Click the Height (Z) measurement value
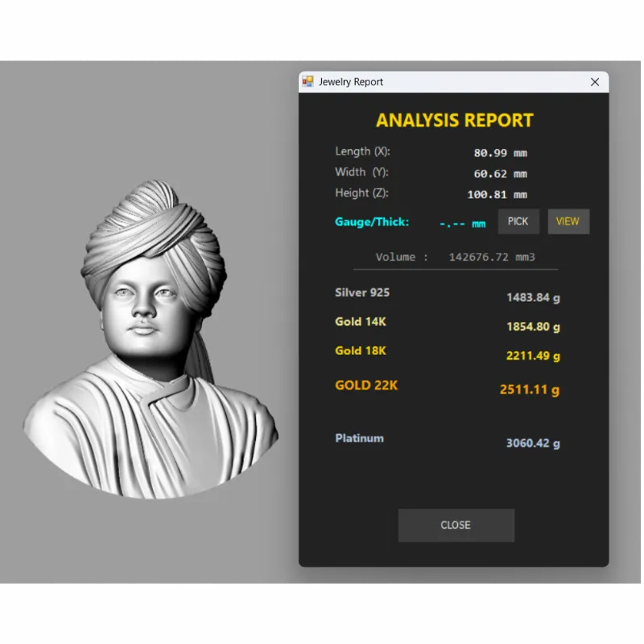Viewport: 644px width, 644px height. click(497, 195)
